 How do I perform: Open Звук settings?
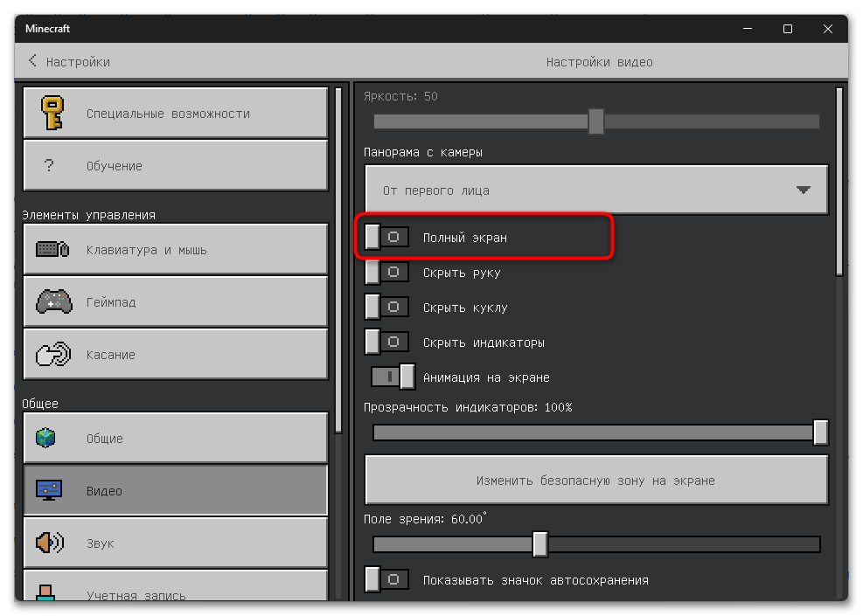176,543
